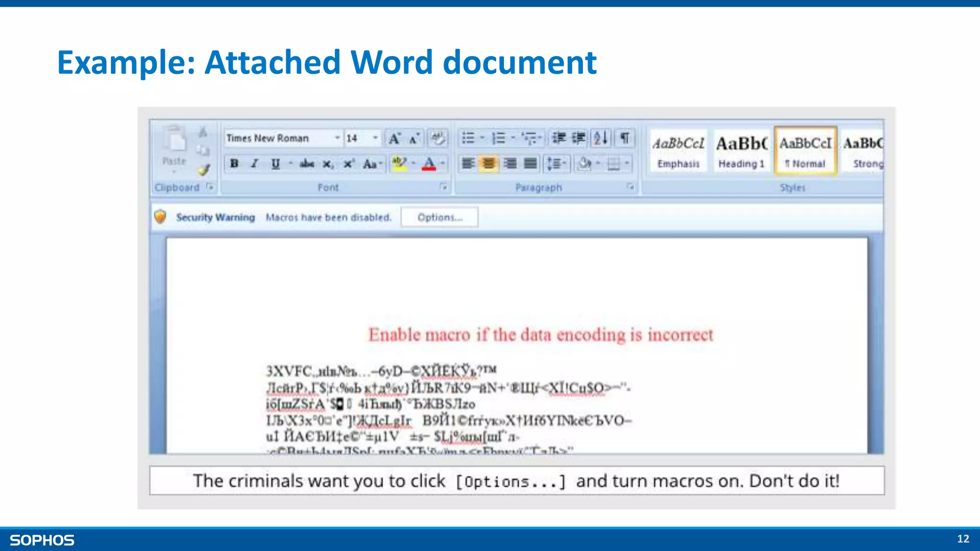980x551 pixels.
Task: Toggle Bold formatting
Action: point(234,164)
